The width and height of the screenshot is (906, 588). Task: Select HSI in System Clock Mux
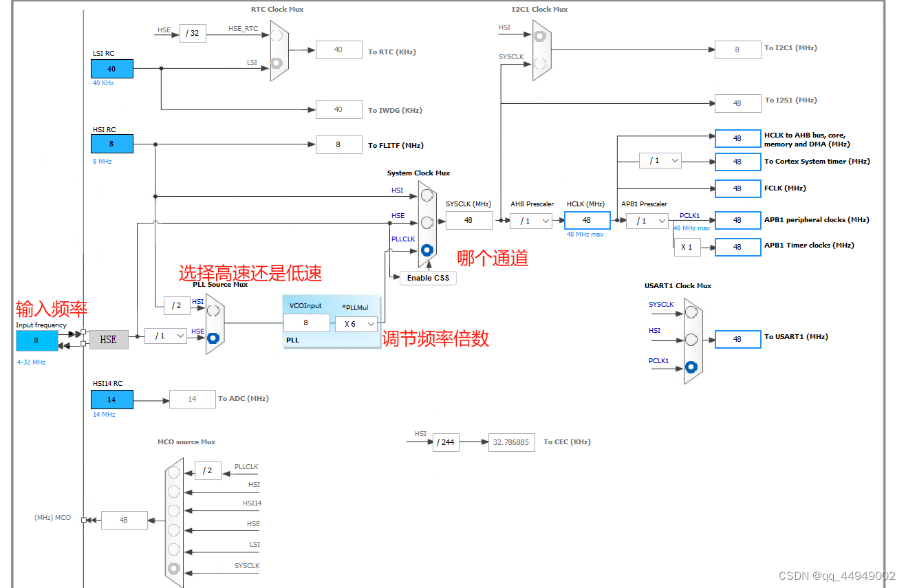pyautogui.click(x=427, y=197)
